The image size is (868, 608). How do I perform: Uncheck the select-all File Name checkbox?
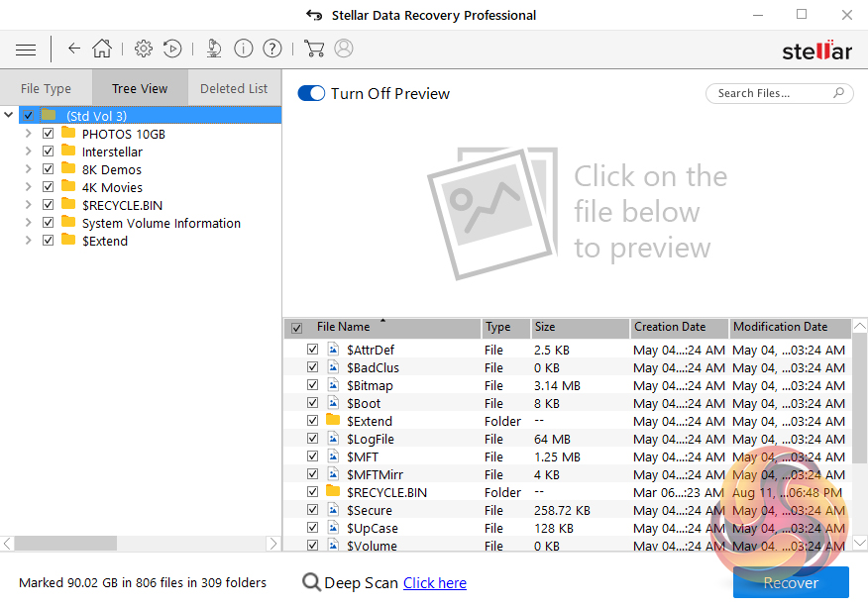tap(296, 328)
